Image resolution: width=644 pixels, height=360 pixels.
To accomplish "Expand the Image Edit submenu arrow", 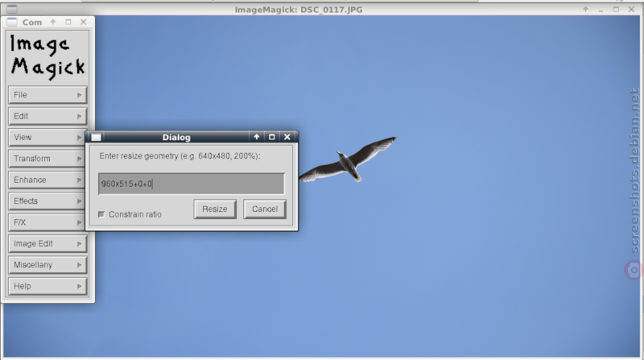I will tap(79, 244).
